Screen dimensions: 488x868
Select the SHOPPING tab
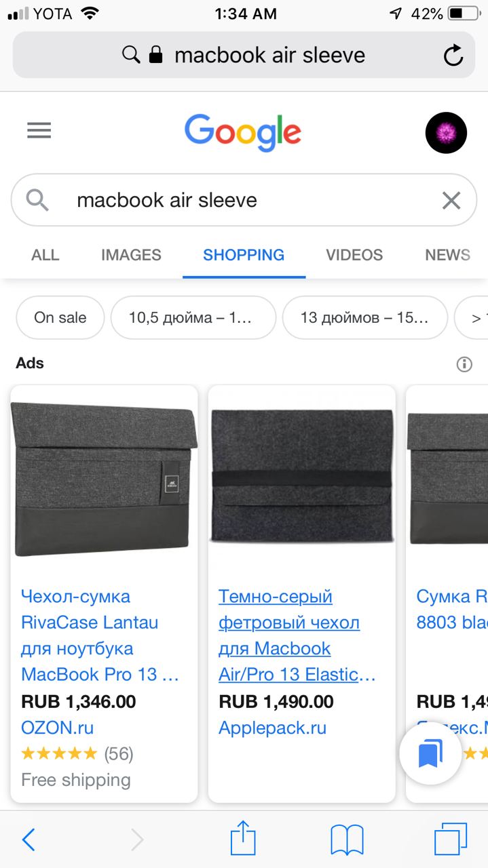click(x=244, y=255)
